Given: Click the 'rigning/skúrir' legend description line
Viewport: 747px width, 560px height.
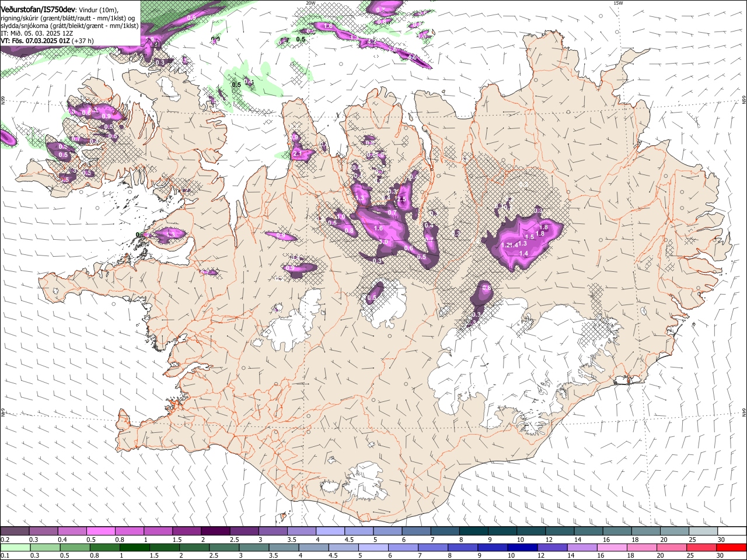Looking at the screenshot, I should (x=68, y=17).
